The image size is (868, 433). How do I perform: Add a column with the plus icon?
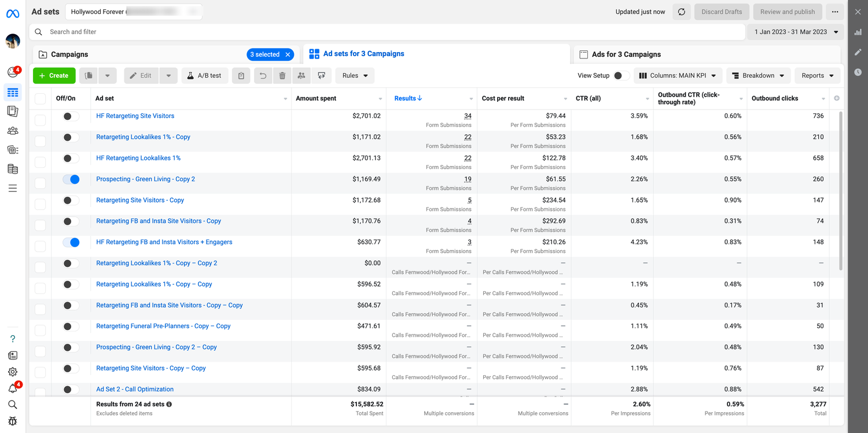837,98
